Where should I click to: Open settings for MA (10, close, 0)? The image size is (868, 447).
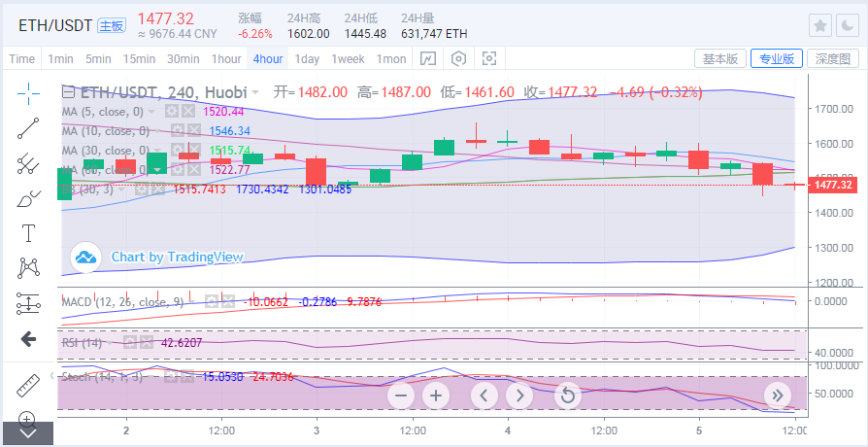click(x=177, y=131)
